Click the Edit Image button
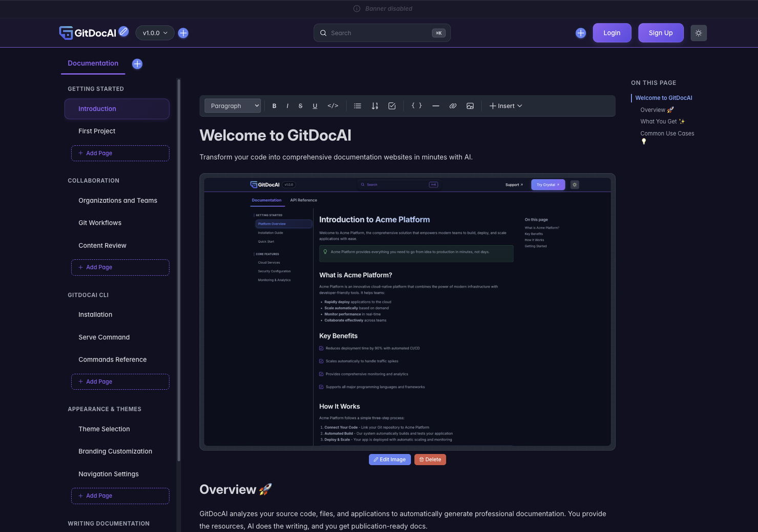 tap(390, 459)
